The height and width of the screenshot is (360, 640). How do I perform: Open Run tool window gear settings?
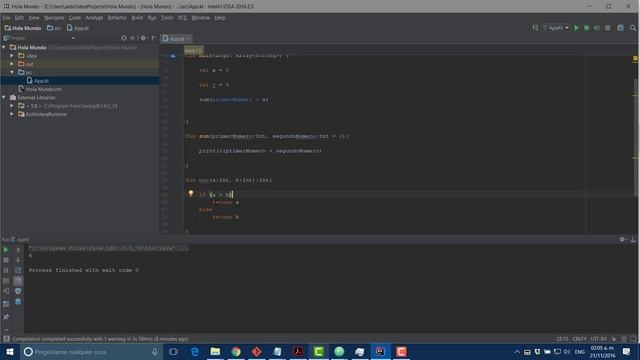click(622, 240)
